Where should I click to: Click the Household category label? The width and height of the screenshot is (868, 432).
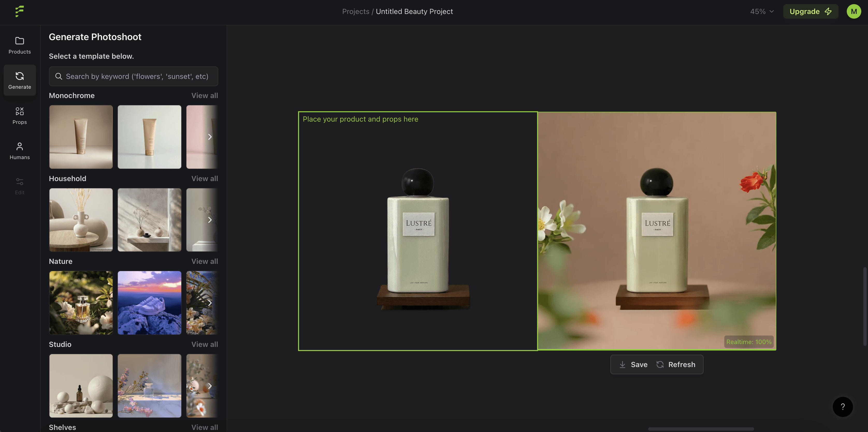67,178
